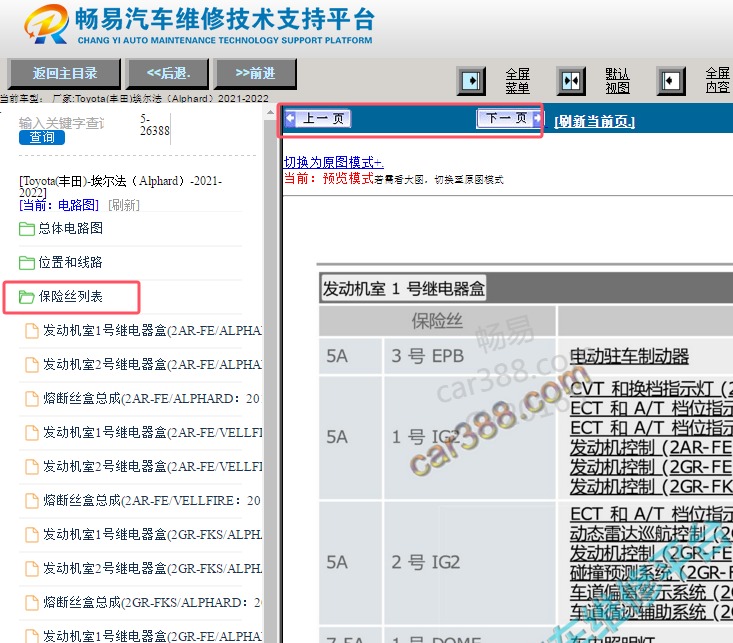The width and height of the screenshot is (733, 643).
Task: Click the full-screen content (全屏内容) icon
Action: [x=671, y=81]
